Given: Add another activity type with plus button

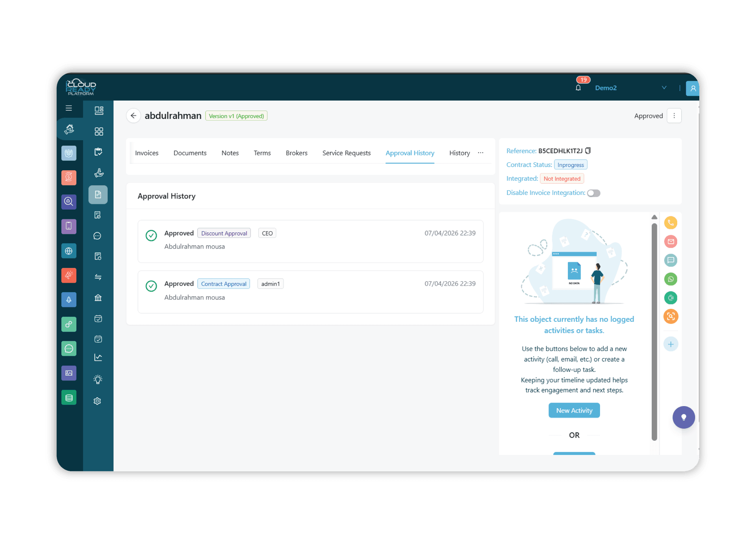Looking at the screenshot, I should pos(671,344).
